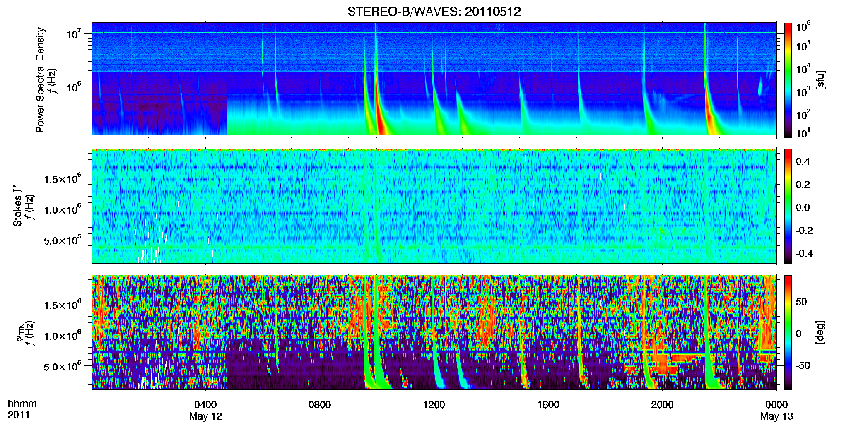Click the phi RTN spectrogram panel
Viewport: 868px width, 447px height.
(434, 332)
